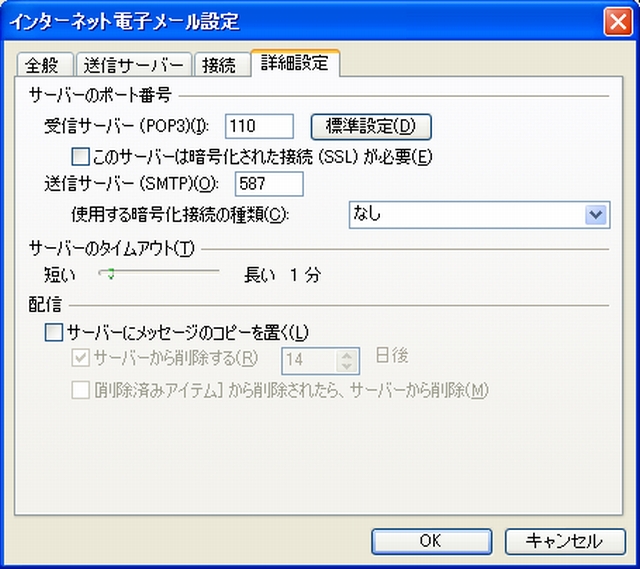The height and width of the screenshot is (569, 640).
Task: Open the encryption type dropdown showing なし
Action: [x=480, y=215]
